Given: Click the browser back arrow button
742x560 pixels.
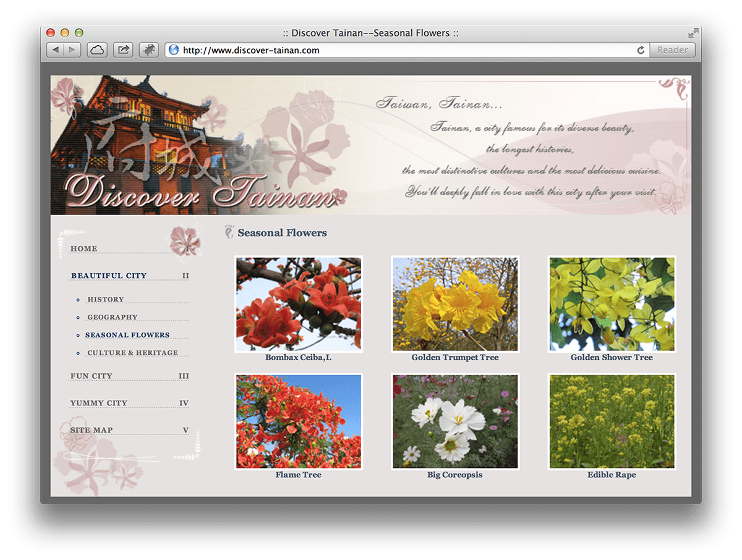Looking at the screenshot, I should (56, 50).
